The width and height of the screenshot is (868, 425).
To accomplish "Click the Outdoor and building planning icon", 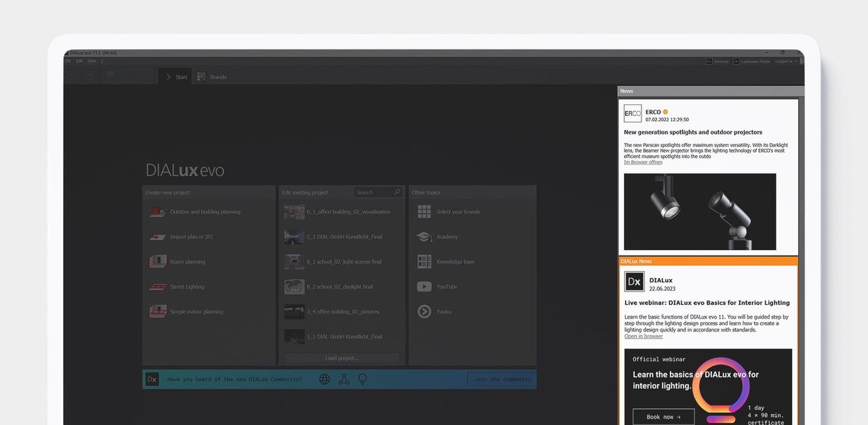I will 158,212.
